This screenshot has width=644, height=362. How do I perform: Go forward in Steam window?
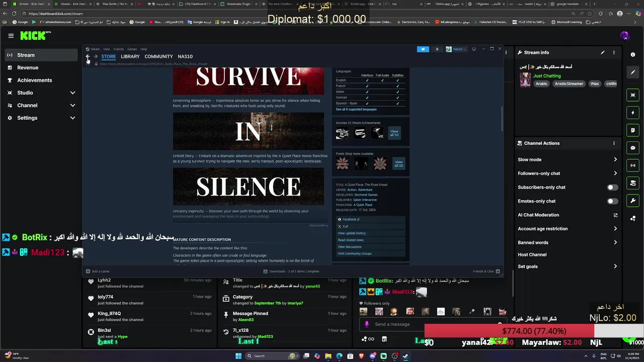tap(96, 56)
